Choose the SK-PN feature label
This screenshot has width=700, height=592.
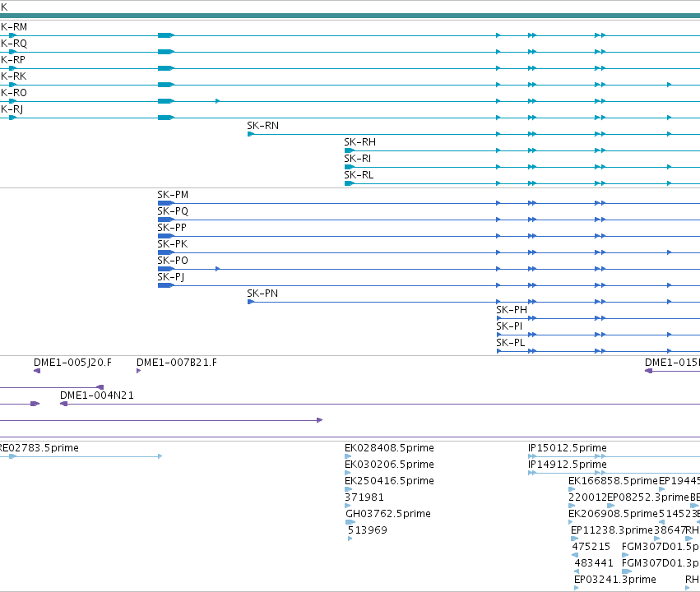coord(262,294)
